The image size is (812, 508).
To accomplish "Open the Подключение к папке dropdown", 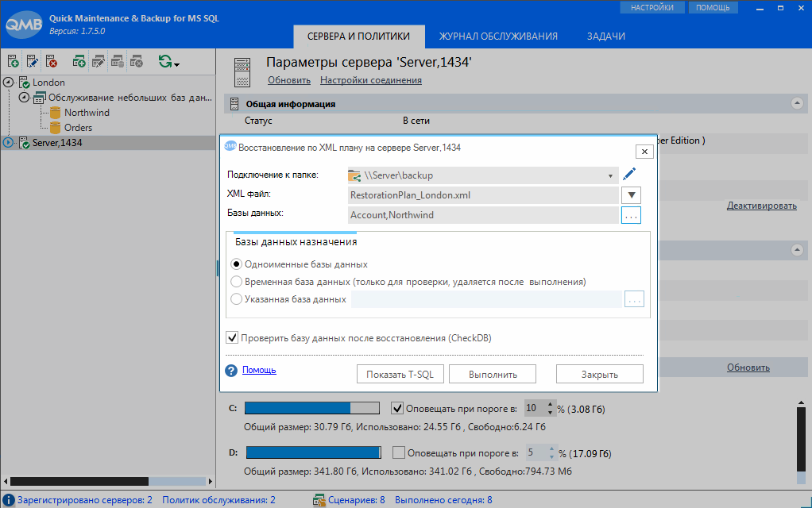I will click(x=610, y=176).
